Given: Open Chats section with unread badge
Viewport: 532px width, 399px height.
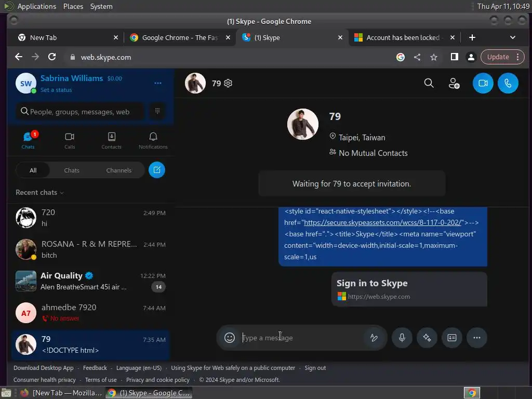Looking at the screenshot, I should (x=28, y=140).
